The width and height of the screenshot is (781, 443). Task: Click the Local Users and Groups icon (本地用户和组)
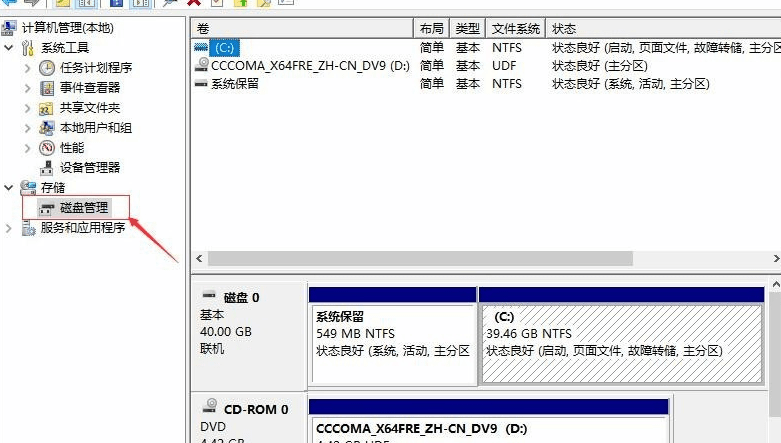tap(46, 128)
